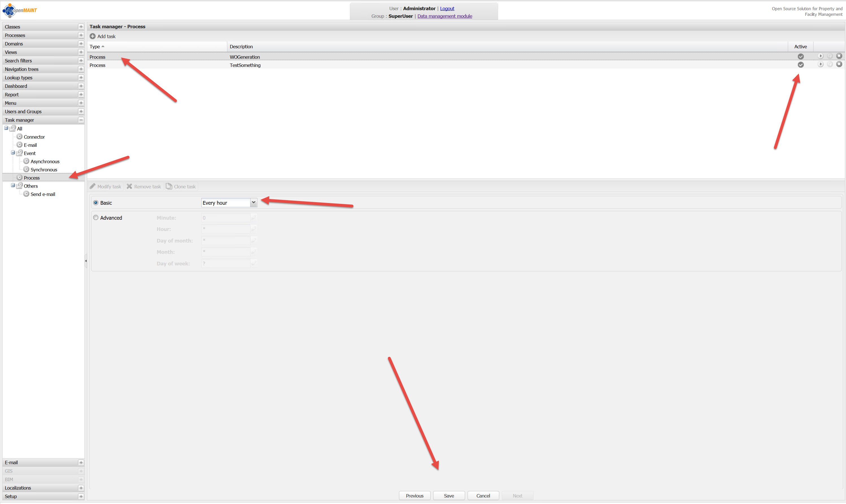The image size is (846, 504).
Task: Click the Save button
Action: click(449, 496)
